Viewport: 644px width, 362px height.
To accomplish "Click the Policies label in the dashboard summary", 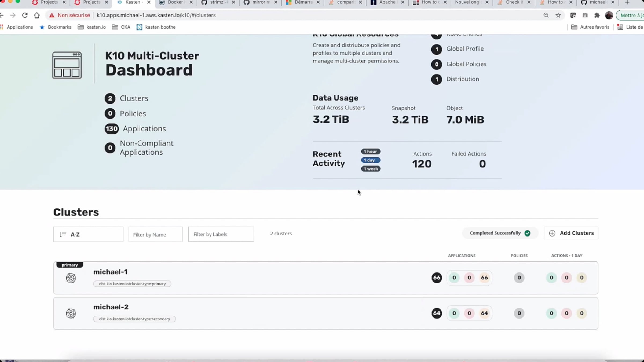I will pyautogui.click(x=133, y=114).
